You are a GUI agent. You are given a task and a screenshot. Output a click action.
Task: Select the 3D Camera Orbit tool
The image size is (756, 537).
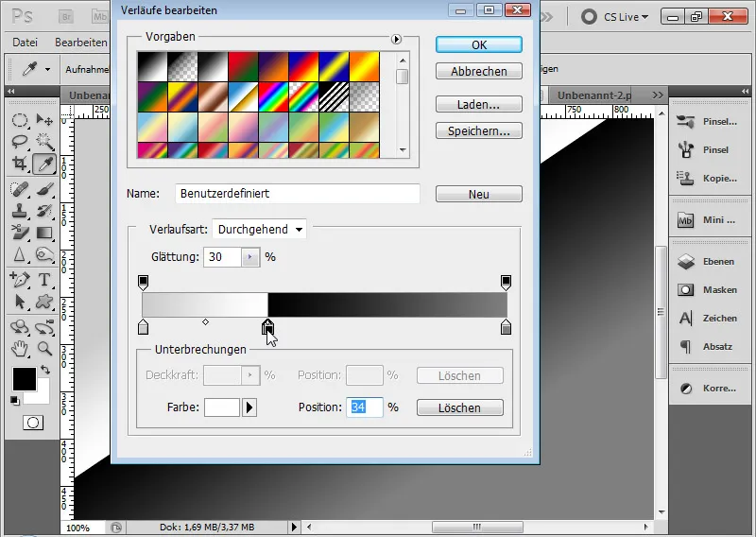(44, 327)
